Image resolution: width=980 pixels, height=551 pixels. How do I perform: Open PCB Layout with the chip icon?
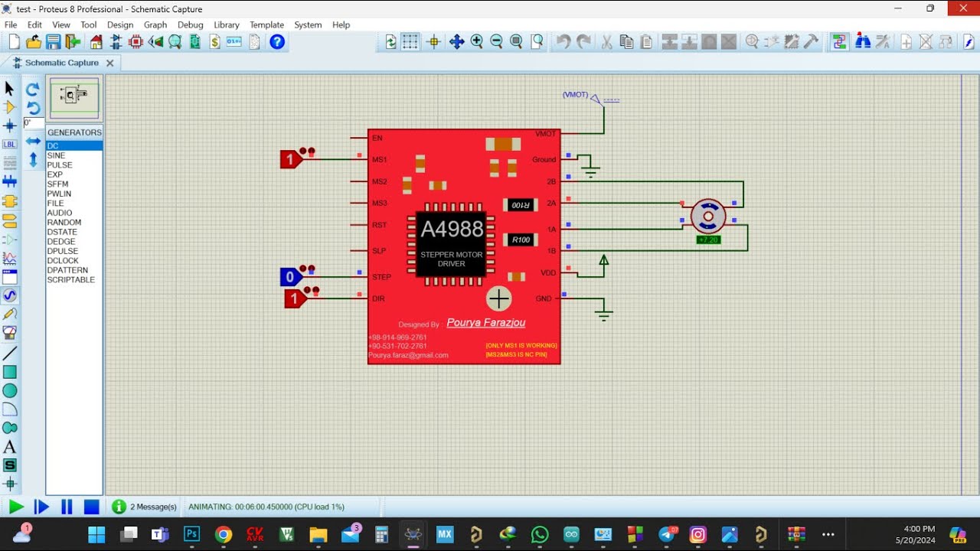pos(136,42)
